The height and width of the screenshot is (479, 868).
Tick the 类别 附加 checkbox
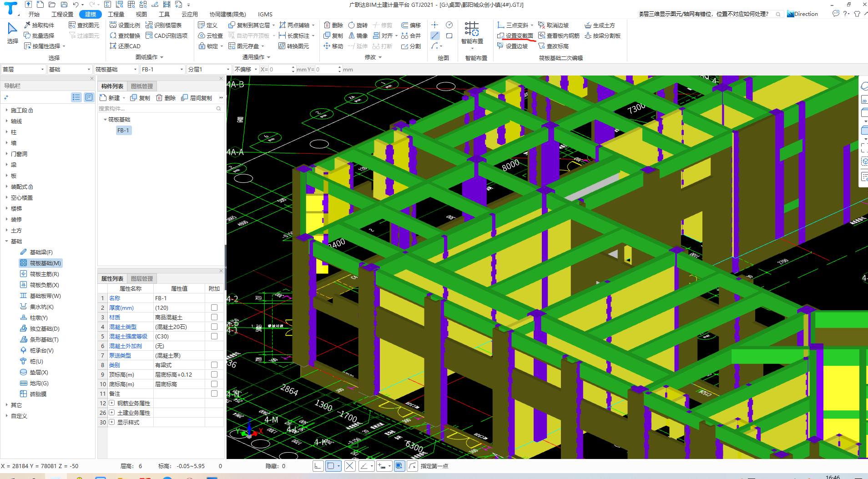click(x=214, y=365)
